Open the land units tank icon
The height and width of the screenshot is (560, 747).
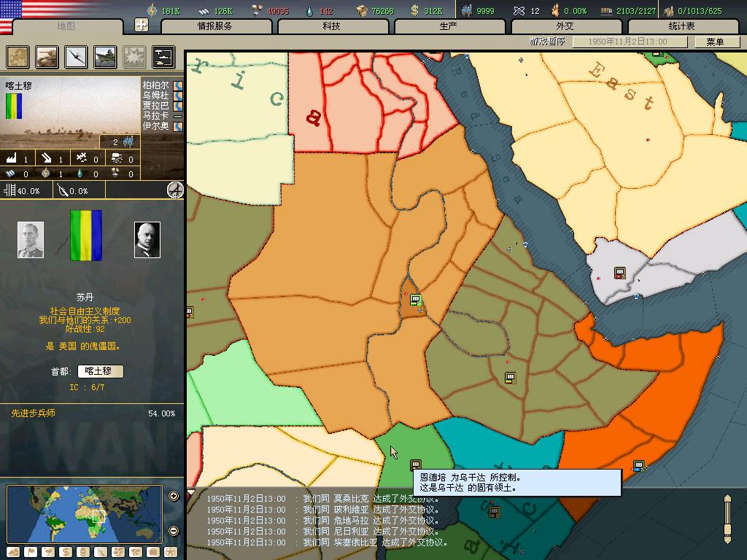coord(47,57)
